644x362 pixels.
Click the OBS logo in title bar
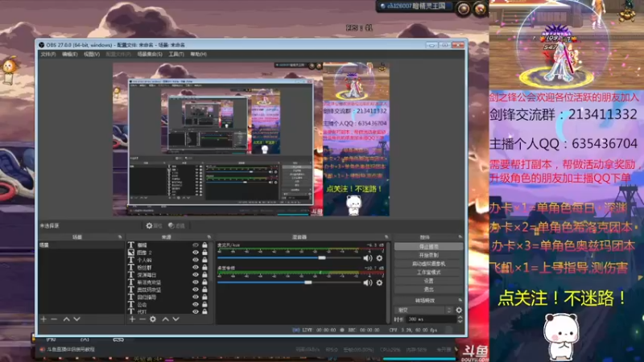(x=42, y=45)
